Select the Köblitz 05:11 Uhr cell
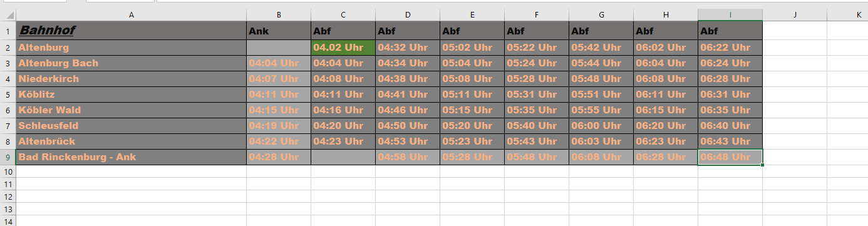 472,95
